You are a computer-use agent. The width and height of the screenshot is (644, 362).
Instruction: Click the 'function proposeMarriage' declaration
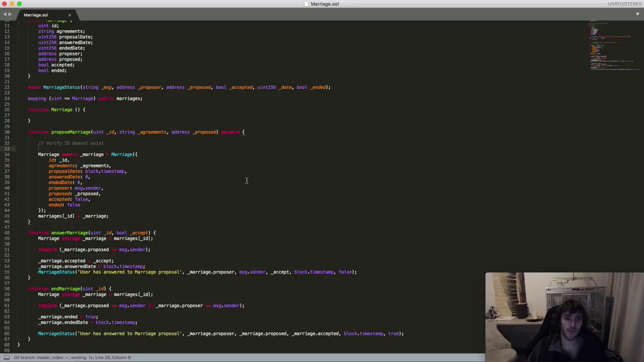[136, 132]
